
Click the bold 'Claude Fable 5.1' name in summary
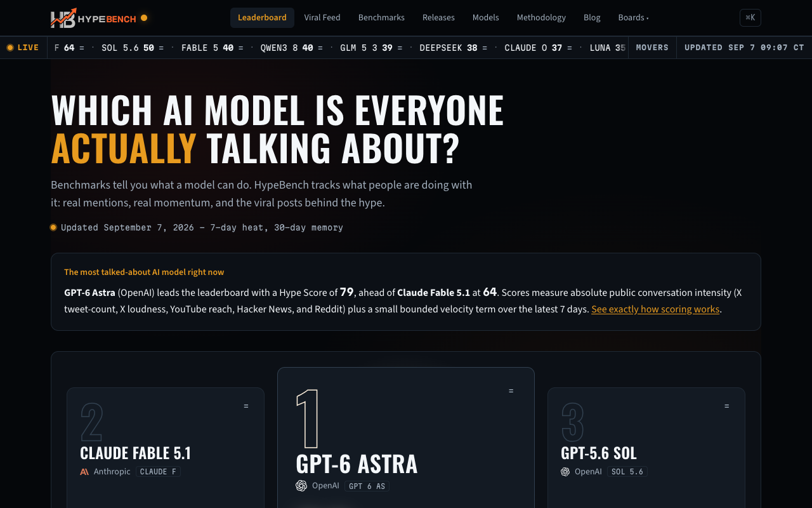[x=433, y=293]
